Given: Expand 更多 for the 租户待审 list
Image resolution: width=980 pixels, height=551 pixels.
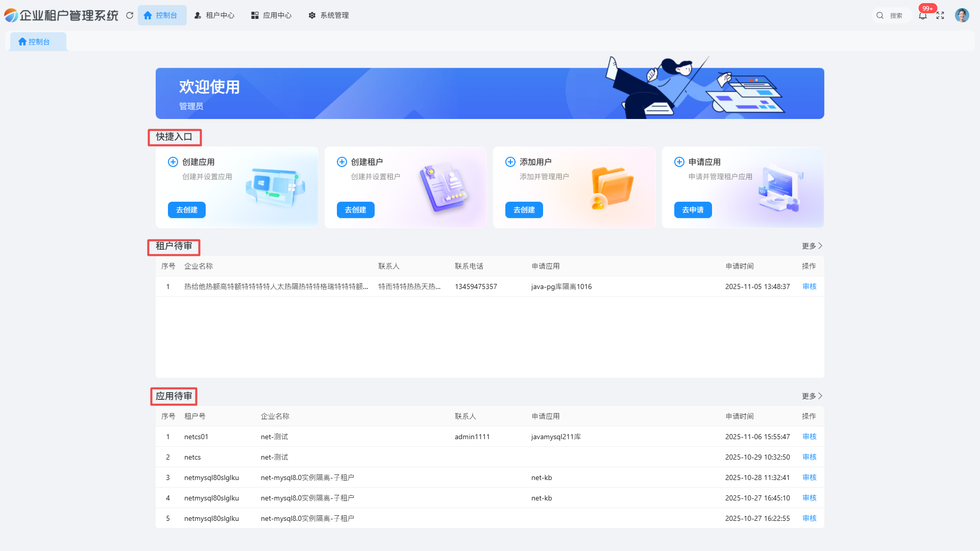Looking at the screenshot, I should [x=812, y=246].
